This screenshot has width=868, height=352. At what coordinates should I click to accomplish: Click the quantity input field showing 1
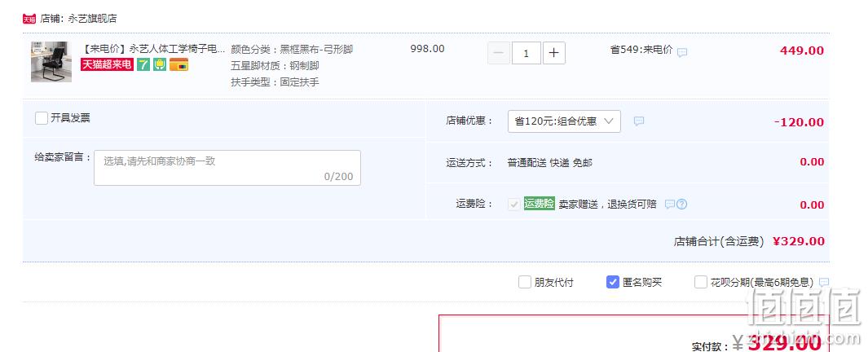pos(526,53)
